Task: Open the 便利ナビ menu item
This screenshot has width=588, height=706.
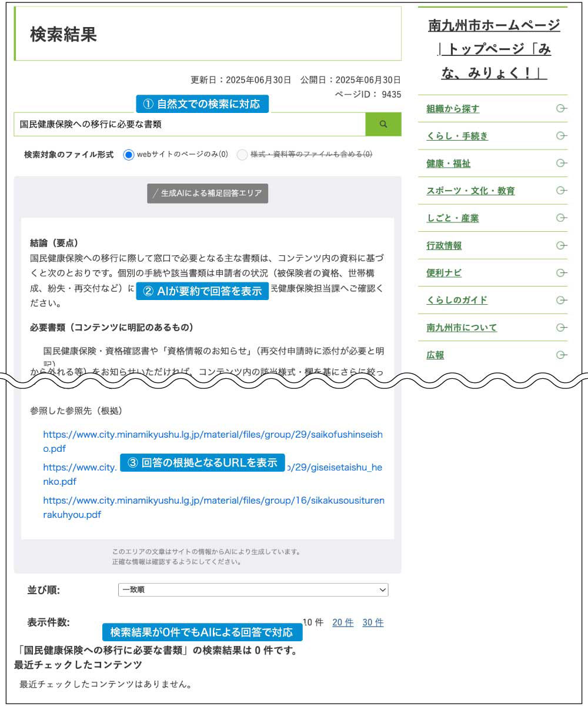Action: tap(444, 273)
